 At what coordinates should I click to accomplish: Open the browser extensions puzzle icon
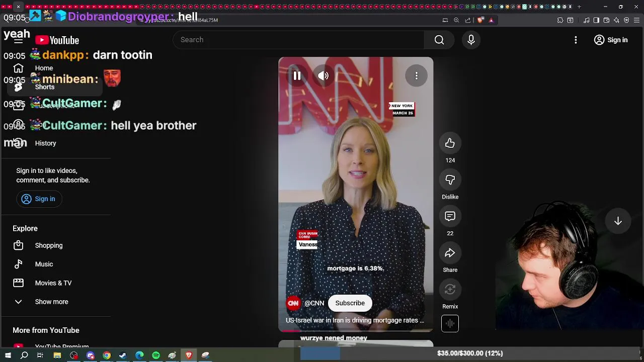560,20
